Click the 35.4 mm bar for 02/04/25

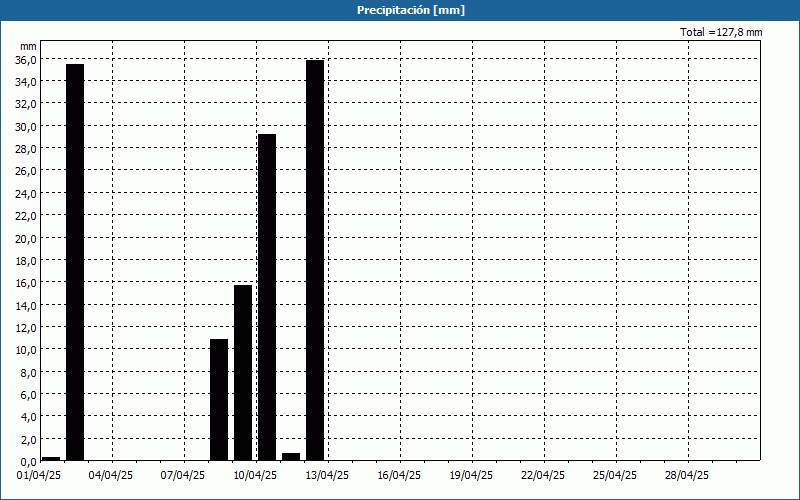[75, 262]
